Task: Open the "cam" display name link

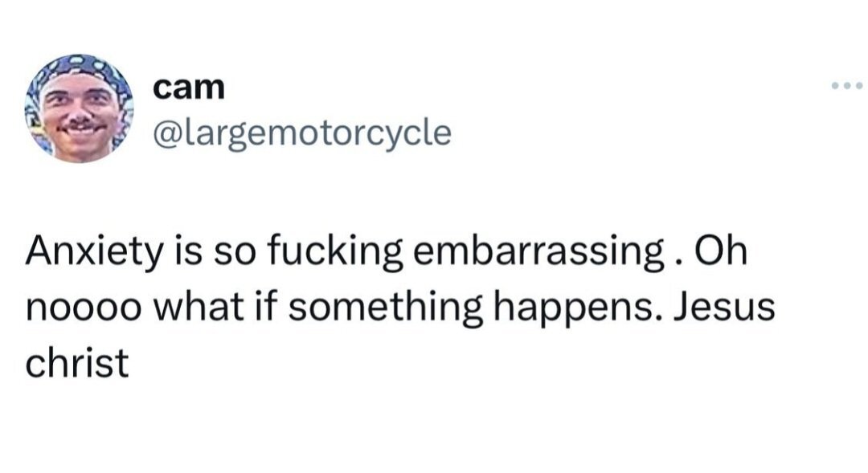Action: pos(189,89)
